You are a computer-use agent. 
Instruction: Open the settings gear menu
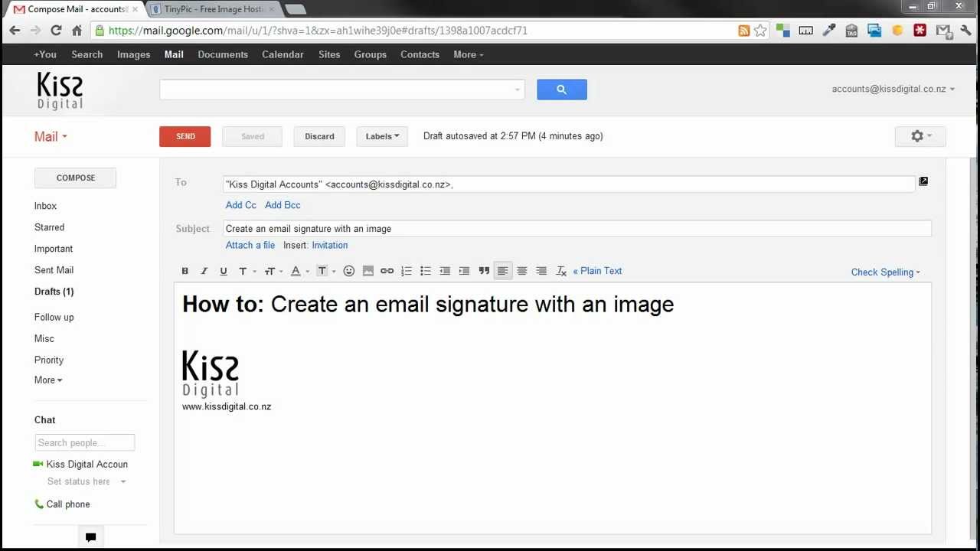(x=920, y=136)
